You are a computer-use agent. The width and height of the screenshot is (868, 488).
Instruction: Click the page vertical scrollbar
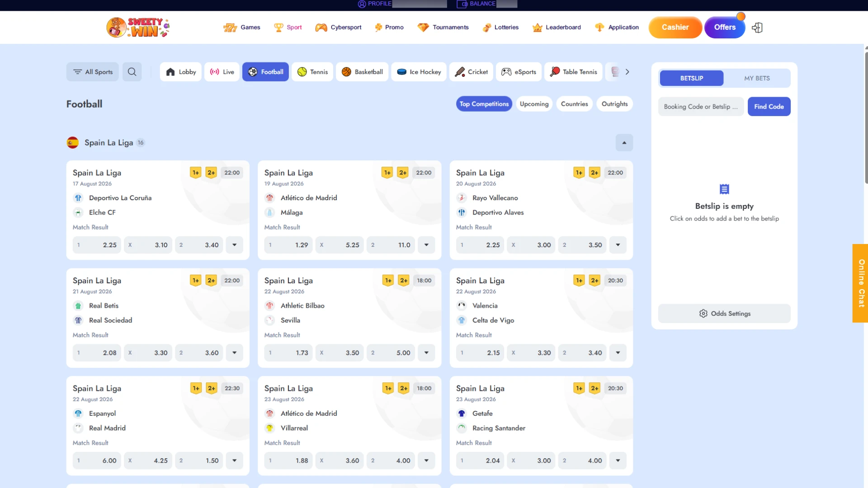(x=866, y=117)
